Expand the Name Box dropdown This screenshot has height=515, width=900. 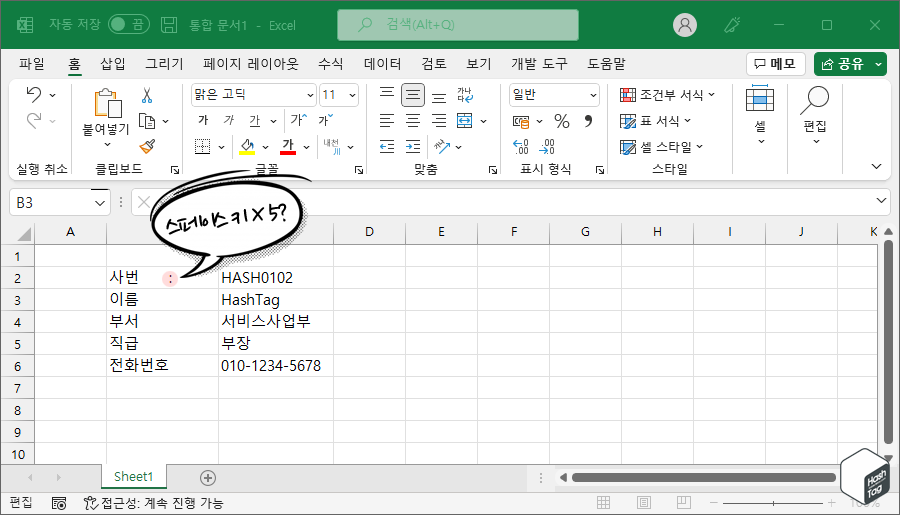pyautogui.click(x=100, y=203)
